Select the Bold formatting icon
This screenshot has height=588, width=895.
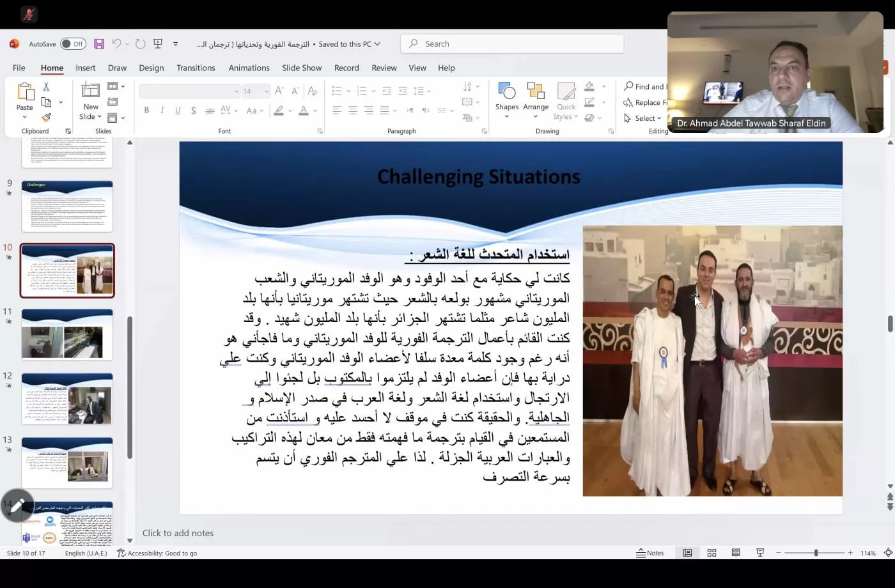[146, 110]
